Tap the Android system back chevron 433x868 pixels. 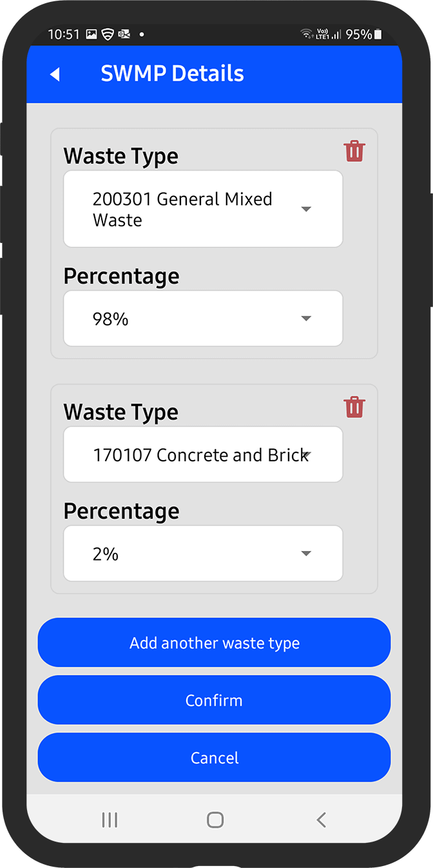pos(321,820)
